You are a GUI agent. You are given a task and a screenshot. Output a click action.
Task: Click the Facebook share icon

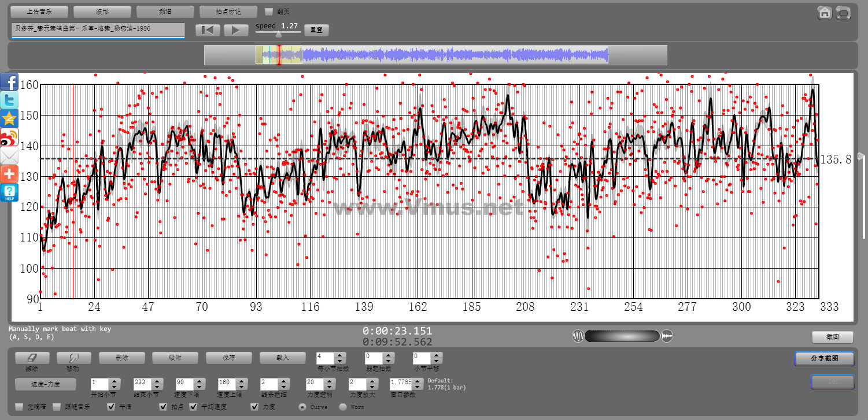click(9, 81)
